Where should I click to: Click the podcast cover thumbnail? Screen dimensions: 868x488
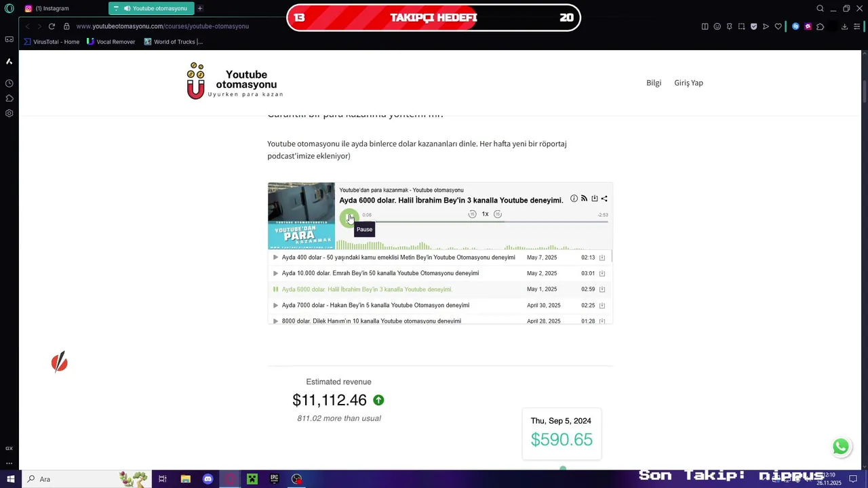tap(301, 216)
